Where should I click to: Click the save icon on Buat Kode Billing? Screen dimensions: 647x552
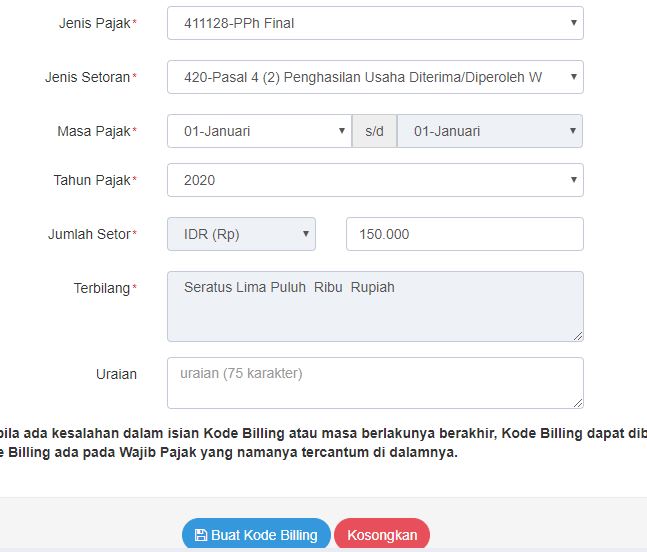pyautogui.click(x=201, y=535)
